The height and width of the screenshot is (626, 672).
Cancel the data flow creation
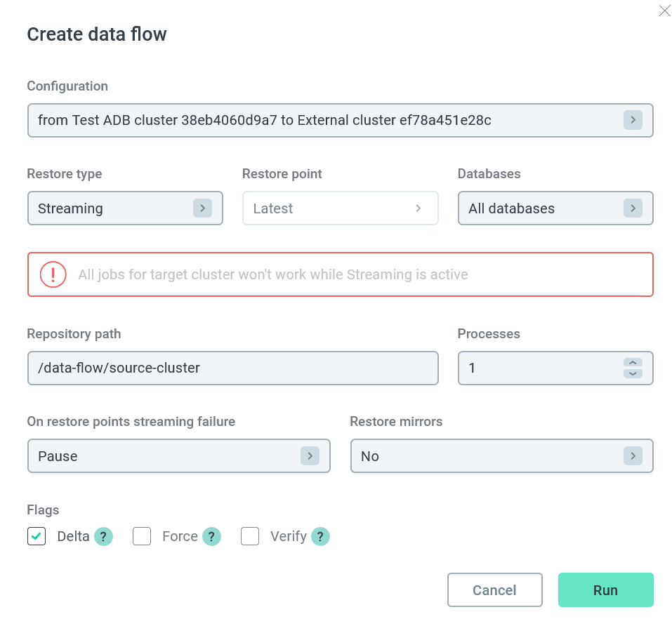tap(495, 590)
